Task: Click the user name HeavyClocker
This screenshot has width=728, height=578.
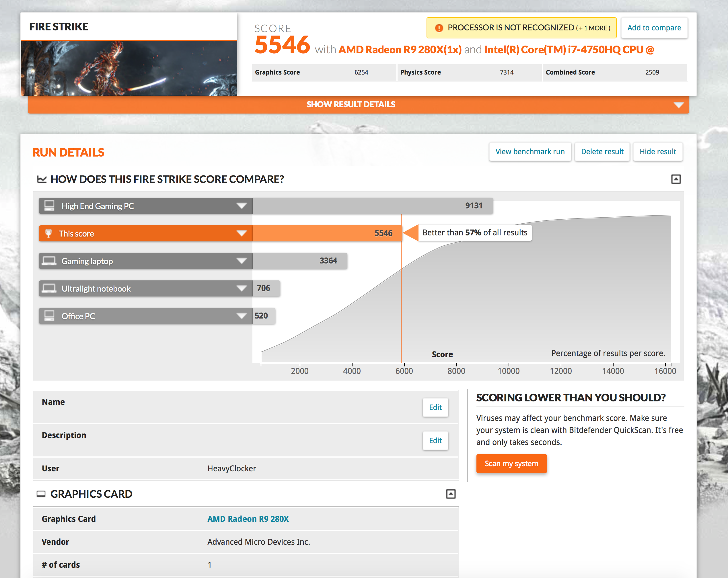Action: tap(232, 469)
